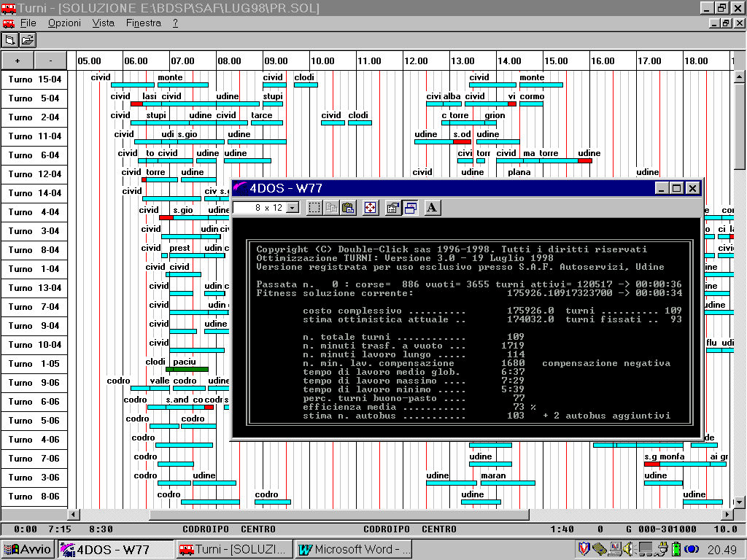Select the Turno 8-06 row label
The width and height of the screenshot is (747, 560).
[x=34, y=497]
